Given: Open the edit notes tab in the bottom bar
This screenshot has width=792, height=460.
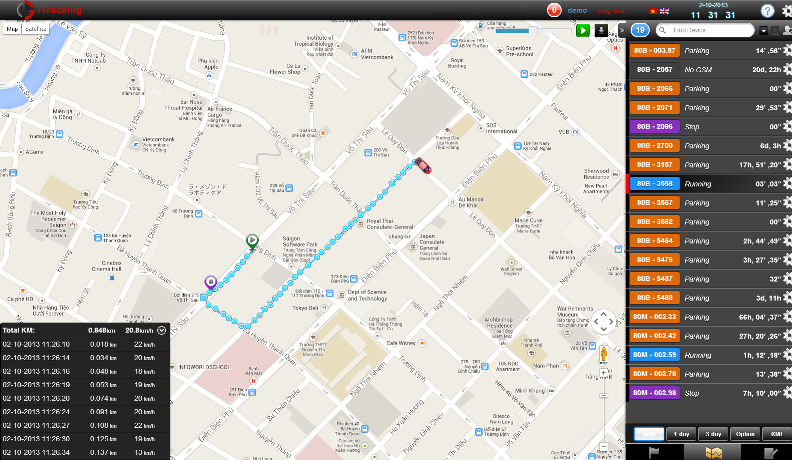Looking at the screenshot, I should coord(770,452).
